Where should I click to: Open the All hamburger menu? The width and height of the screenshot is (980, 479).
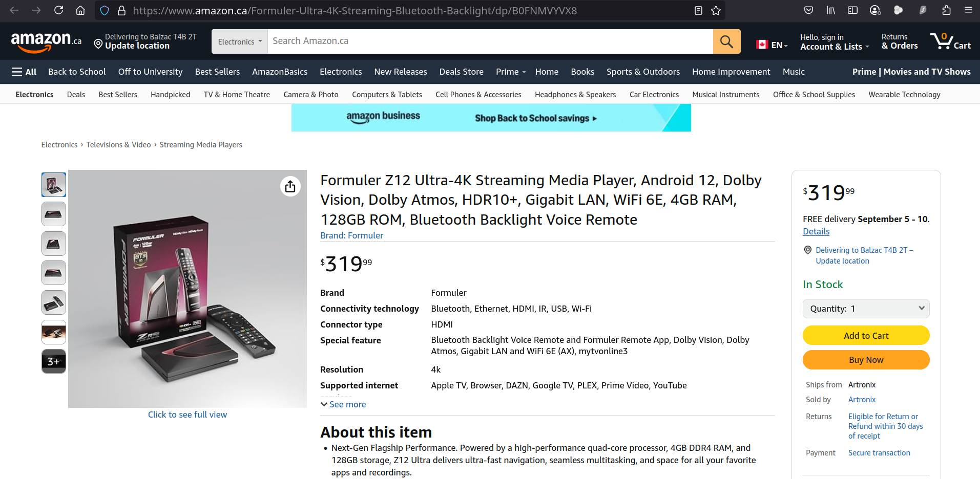[24, 72]
